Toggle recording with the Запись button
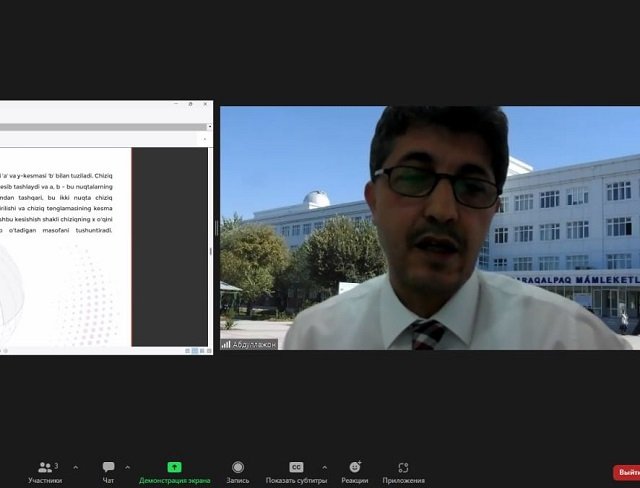The image size is (640, 488). (238, 471)
